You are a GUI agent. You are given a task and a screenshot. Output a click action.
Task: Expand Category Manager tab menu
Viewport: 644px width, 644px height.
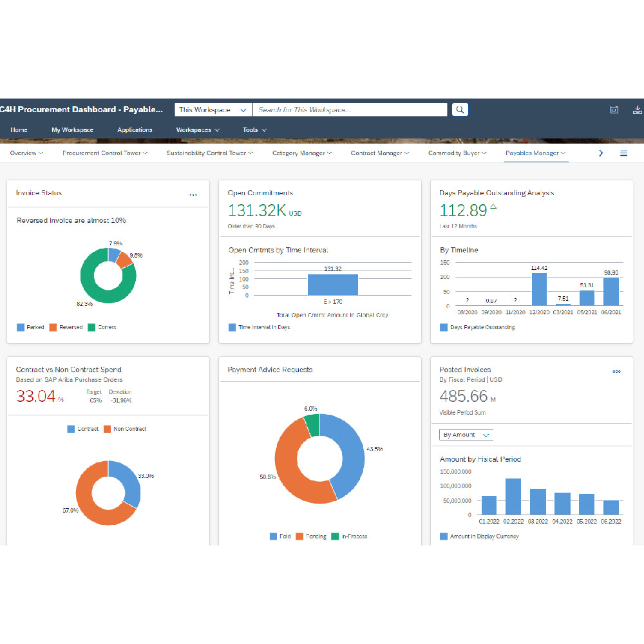point(329,153)
